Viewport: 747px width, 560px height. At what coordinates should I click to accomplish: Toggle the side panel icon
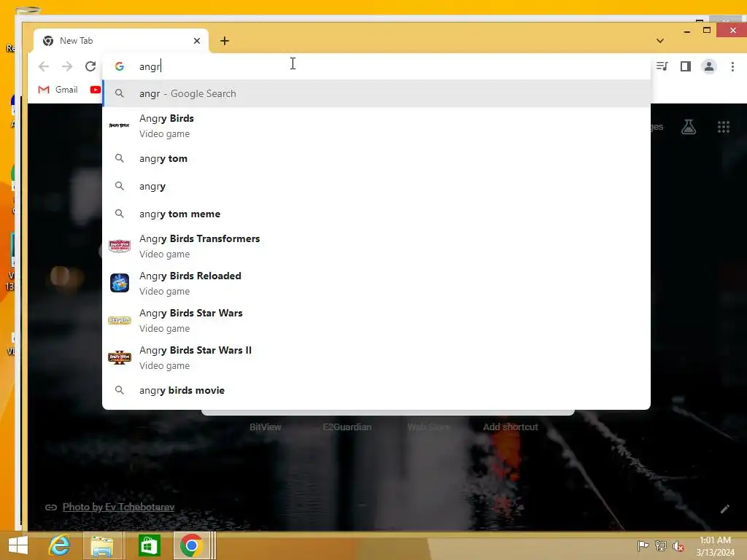pyautogui.click(x=686, y=66)
